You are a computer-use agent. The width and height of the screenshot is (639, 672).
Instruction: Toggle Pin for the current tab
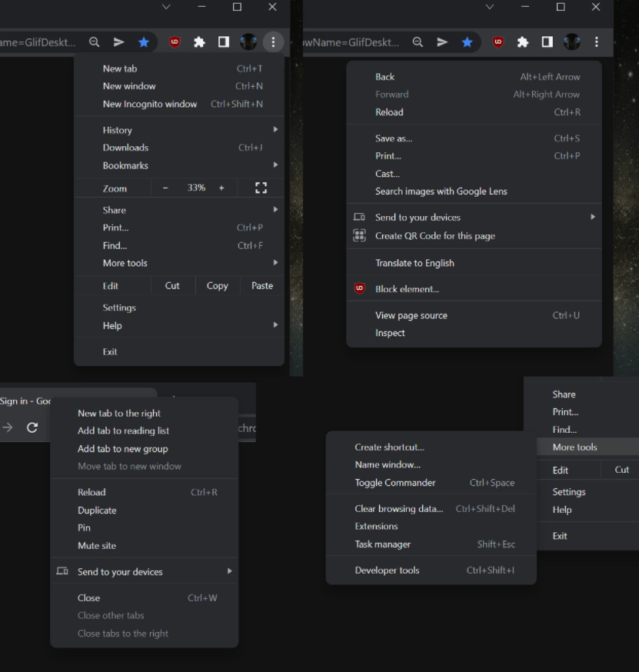pos(84,528)
